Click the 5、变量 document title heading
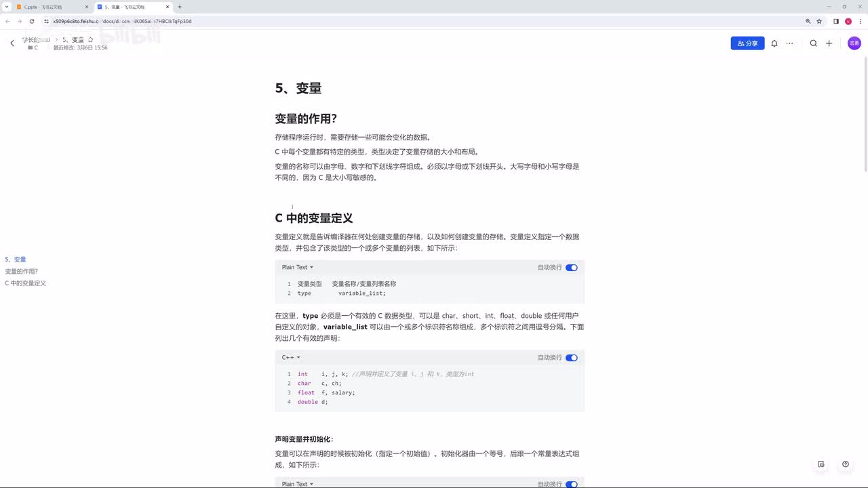The height and width of the screenshot is (488, 868). click(298, 88)
